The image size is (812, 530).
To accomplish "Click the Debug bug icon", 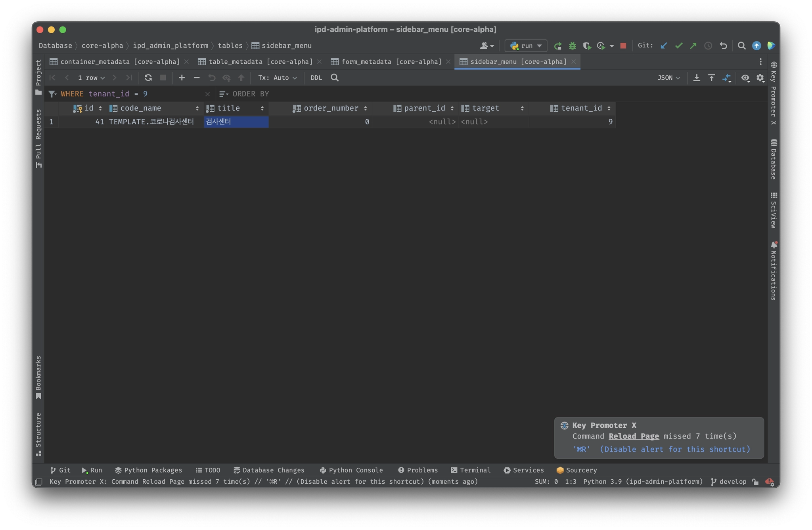I will pos(572,46).
